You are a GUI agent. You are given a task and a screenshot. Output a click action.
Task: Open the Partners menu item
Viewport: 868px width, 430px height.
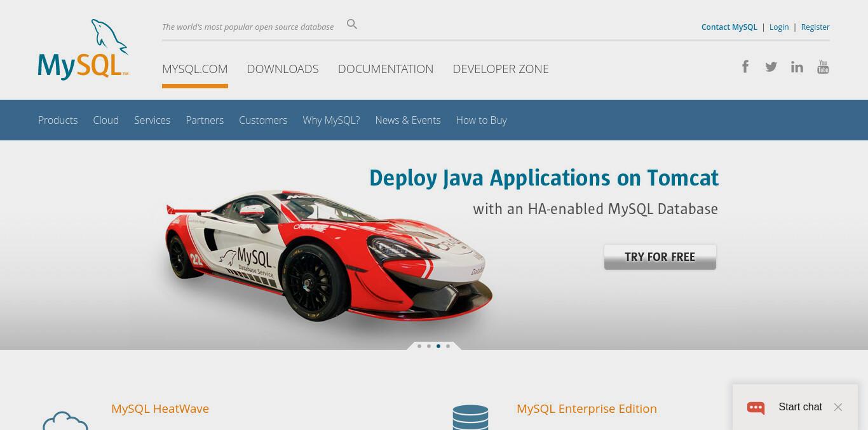205,120
